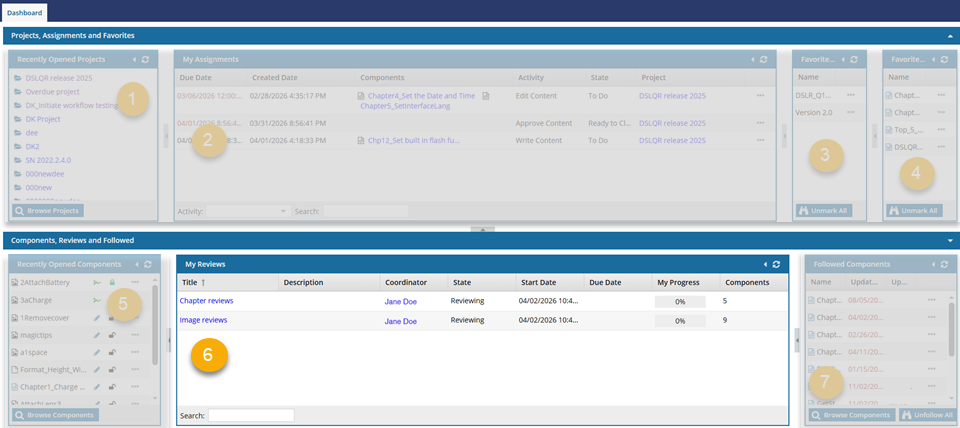Collapse Projects, Assignments and Favorites section
This screenshot has width=960, height=428.
[x=949, y=35]
